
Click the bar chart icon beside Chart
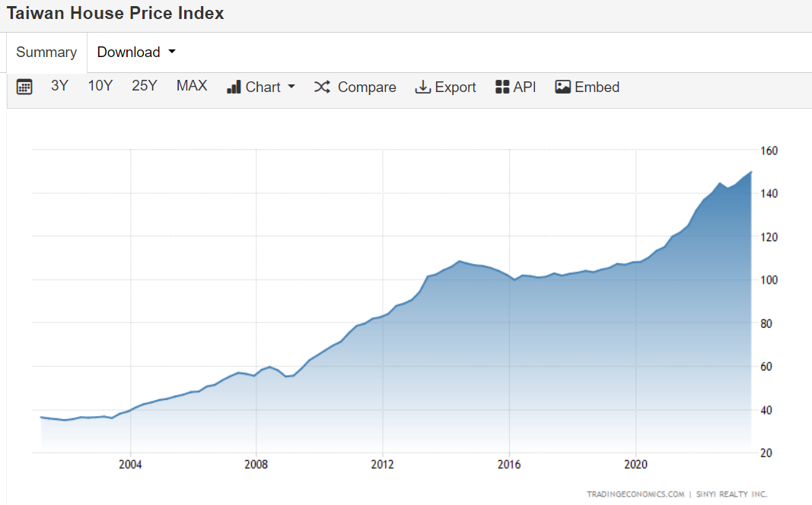234,87
